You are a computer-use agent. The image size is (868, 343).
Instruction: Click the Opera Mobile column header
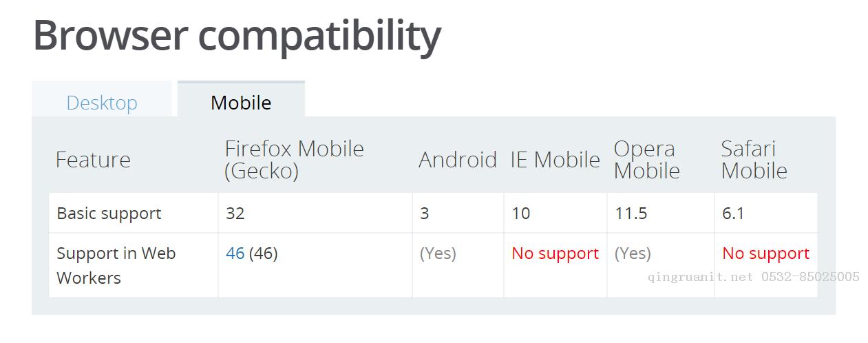[646, 160]
